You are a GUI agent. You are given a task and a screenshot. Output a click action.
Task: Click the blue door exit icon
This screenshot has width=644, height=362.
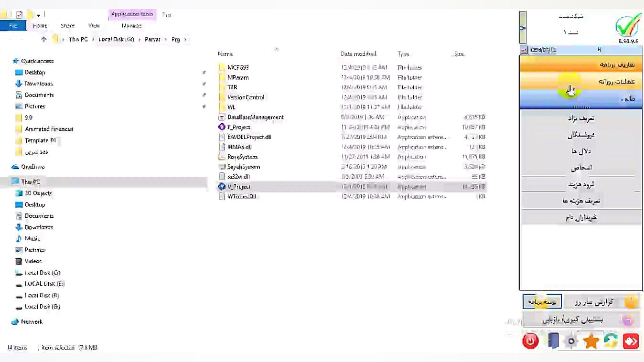553,341
